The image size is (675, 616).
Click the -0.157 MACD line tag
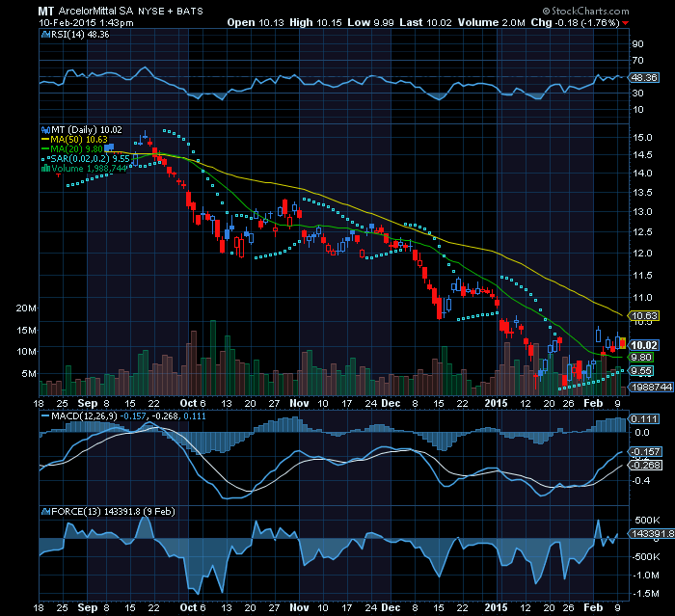click(646, 451)
